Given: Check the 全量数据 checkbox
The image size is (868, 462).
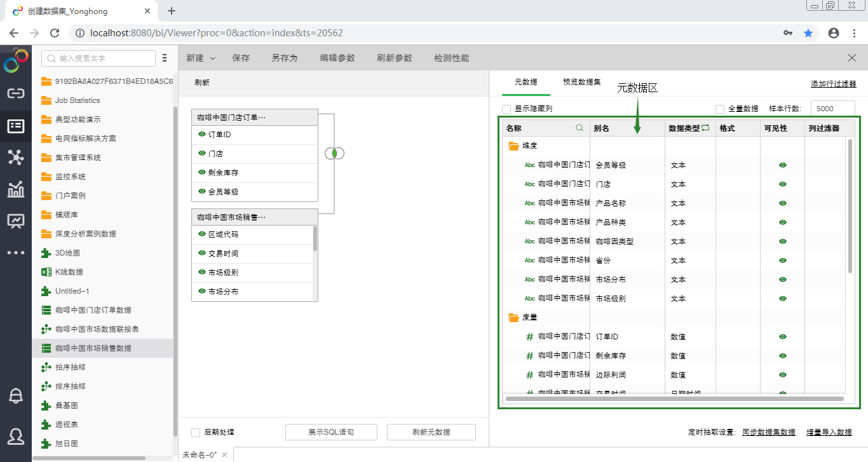Looking at the screenshot, I should click(720, 109).
